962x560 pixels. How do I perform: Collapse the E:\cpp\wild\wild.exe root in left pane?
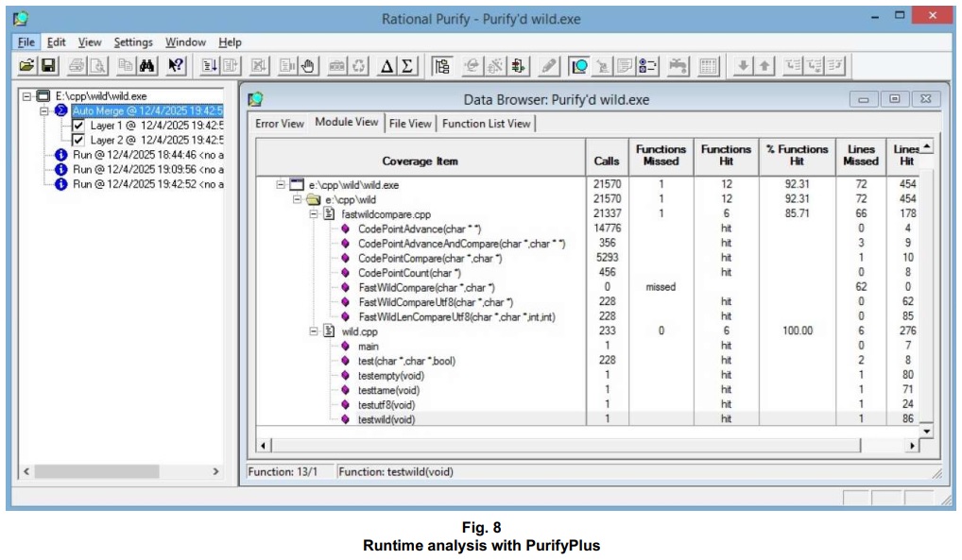click(26, 96)
